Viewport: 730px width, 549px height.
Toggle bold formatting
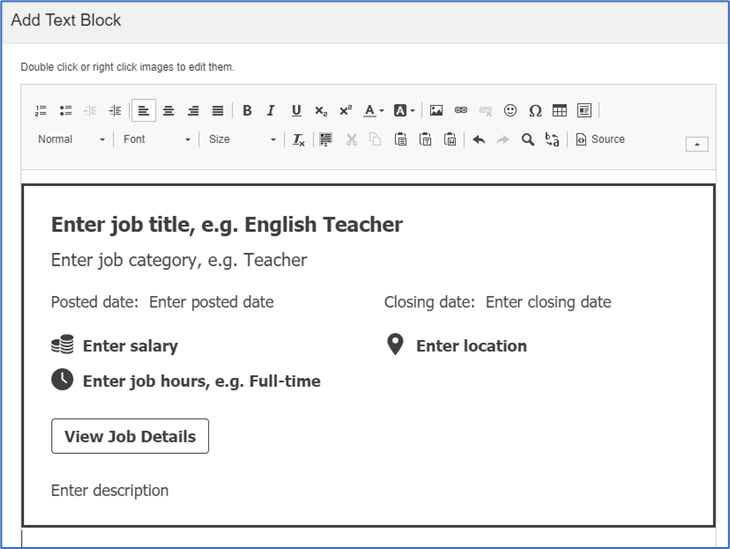pos(247,111)
